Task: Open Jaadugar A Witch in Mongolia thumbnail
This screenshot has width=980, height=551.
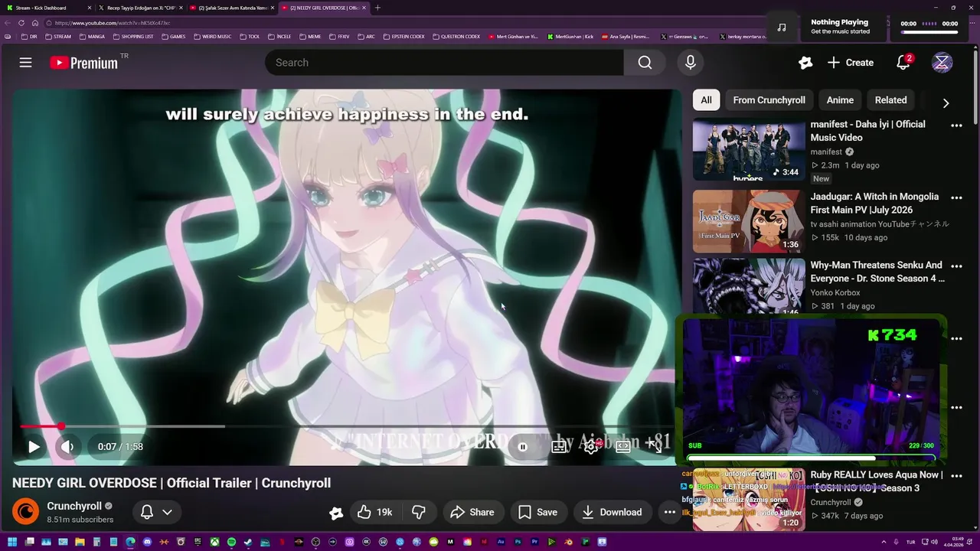Action: (749, 221)
